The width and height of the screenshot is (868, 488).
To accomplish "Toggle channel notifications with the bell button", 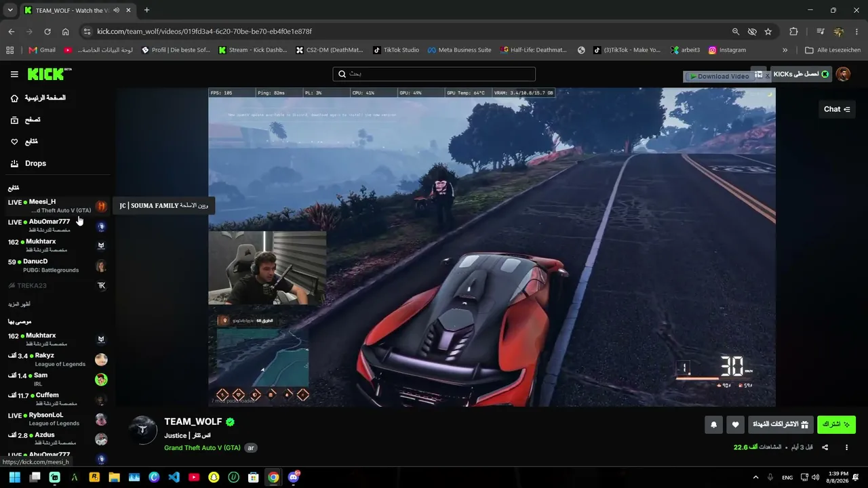I will coord(713,425).
